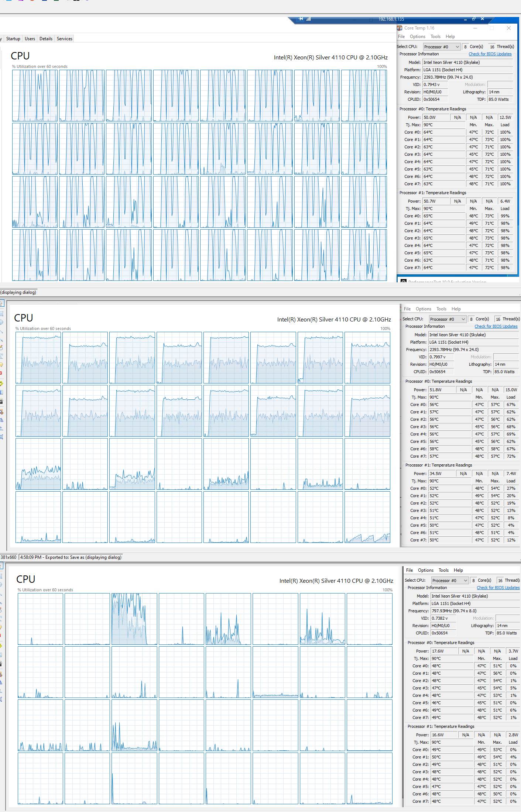Click the 192.168.1.135 connection address
The height and width of the screenshot is (812, 521).
pyautogui.click(x=391, y=19)
